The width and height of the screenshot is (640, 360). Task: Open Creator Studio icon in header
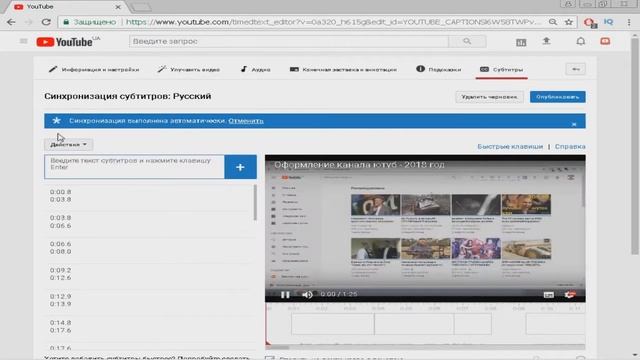[x=521, y=42]
